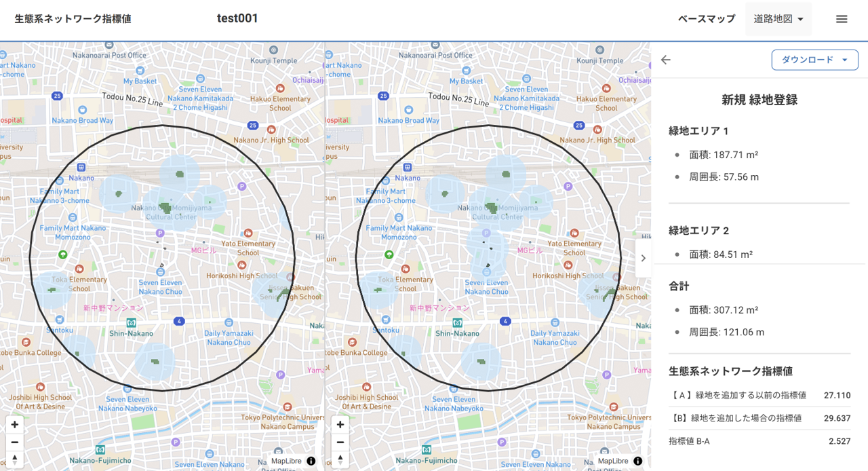Click the back arrow in side panel
868x471 pixels.
666,60
